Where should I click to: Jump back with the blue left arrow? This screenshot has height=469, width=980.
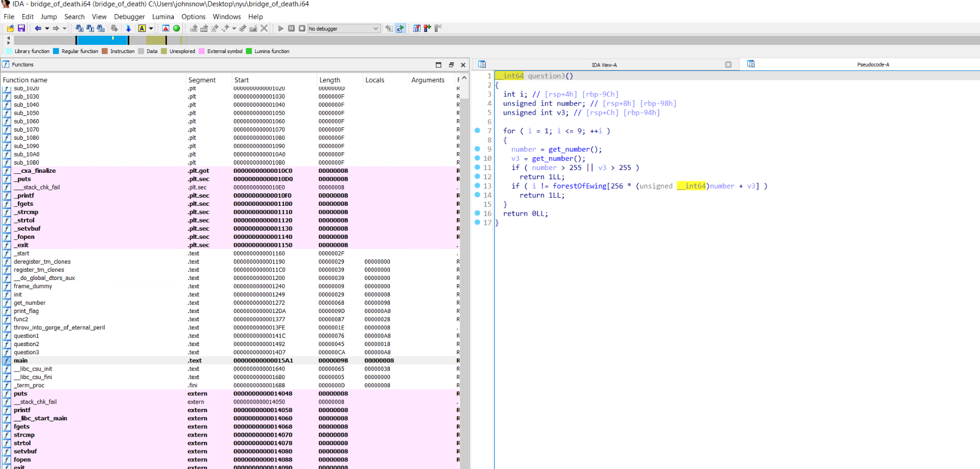(x=38, y=28)
